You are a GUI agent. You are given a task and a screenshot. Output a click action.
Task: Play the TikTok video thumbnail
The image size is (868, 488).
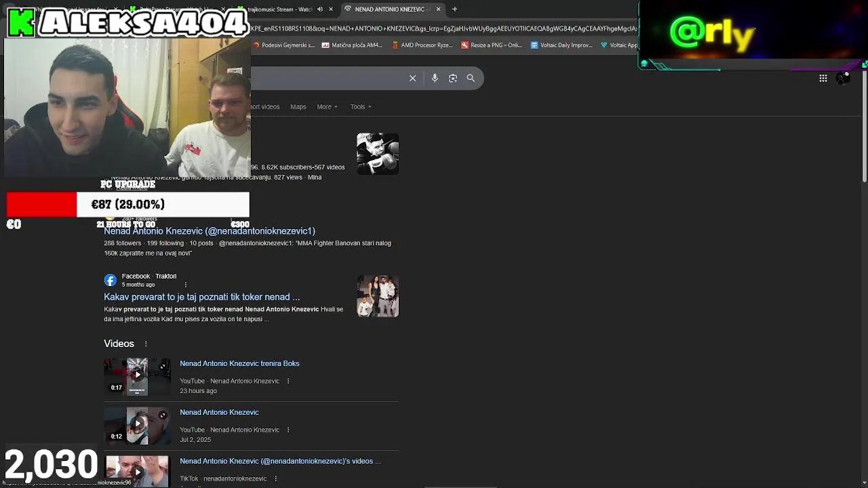click(137, 471)
